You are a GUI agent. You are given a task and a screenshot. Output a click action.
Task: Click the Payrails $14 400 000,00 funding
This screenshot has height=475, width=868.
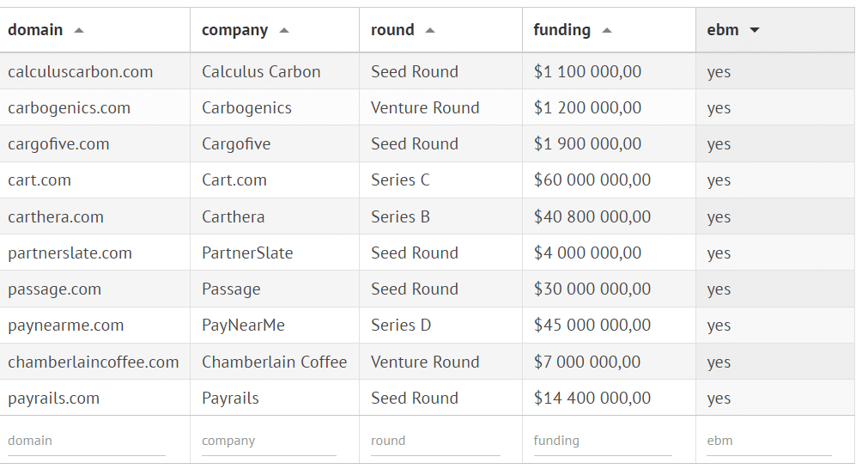click(x=592, y=399)
